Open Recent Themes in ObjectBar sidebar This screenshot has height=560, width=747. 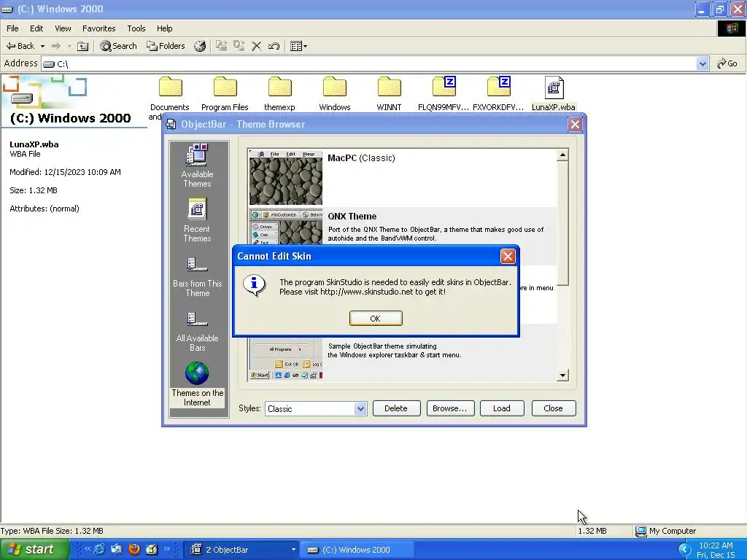click(197, 220)
